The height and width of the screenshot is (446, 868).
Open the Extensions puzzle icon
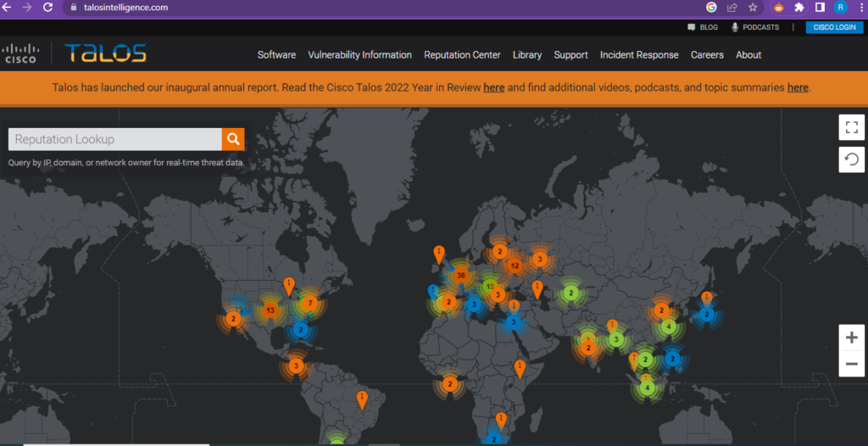pos(798,7)
